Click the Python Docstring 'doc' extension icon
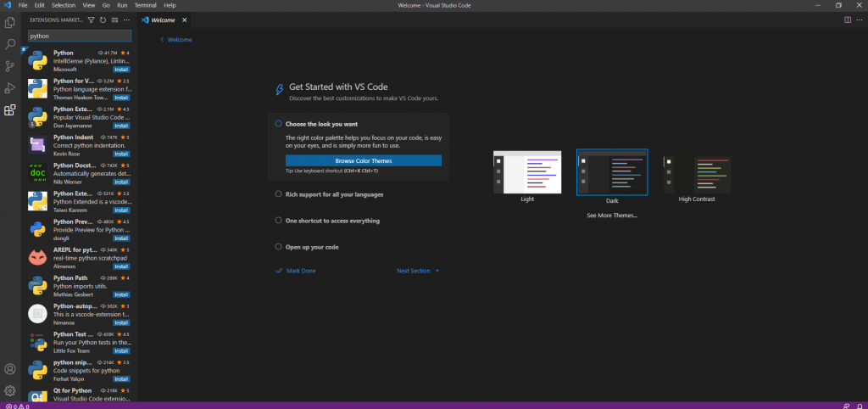Image resolution: width=868 pixels, height=409 pixels. (37, 173)
